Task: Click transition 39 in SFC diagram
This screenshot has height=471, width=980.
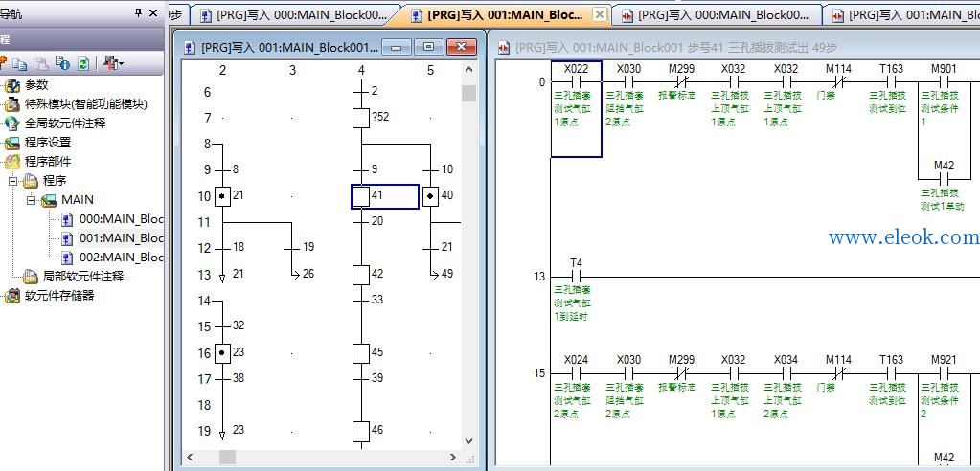Action: [361, 379]
